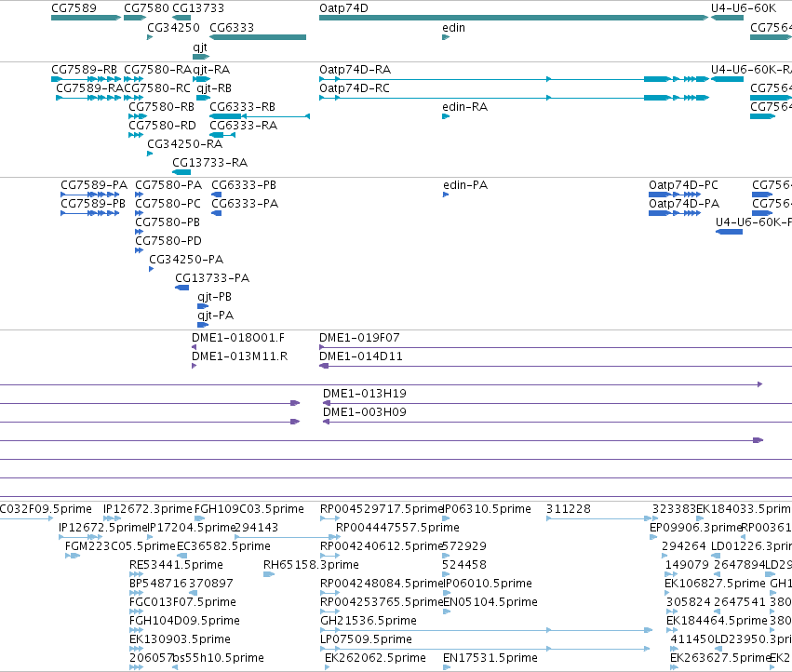The image size is (792, 672).
Task: Click the IP12672.3prime EST label
Action: pos(147,509)
